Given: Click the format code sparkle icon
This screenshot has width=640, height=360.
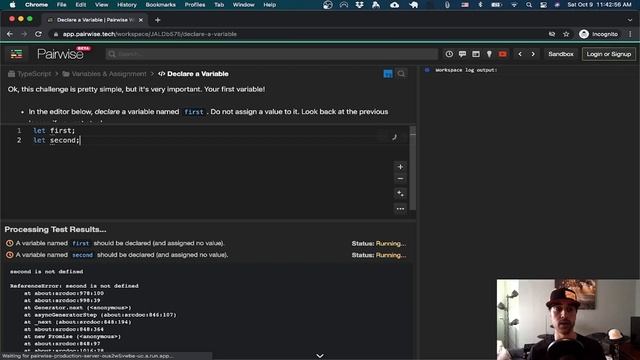Looking at the screenshot, I should pyautogui.click(x=400, y=193).
